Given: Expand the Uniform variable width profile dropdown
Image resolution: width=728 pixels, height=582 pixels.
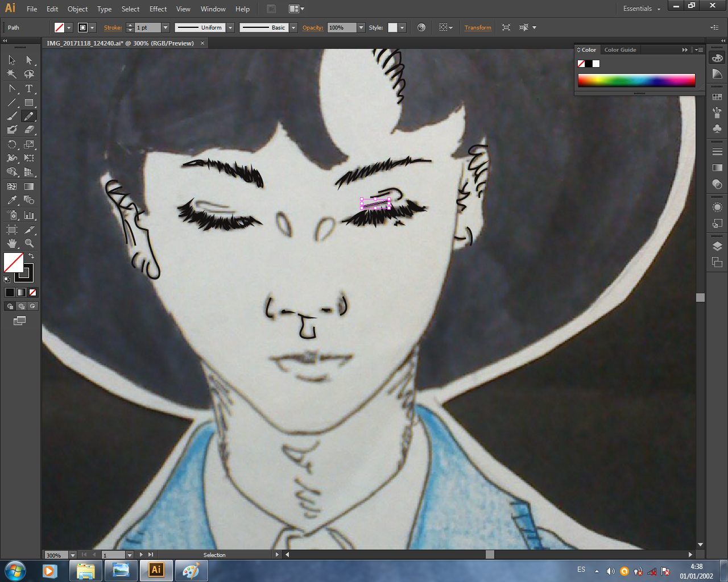Looking at the screenshot, I should tap(230, 27).
